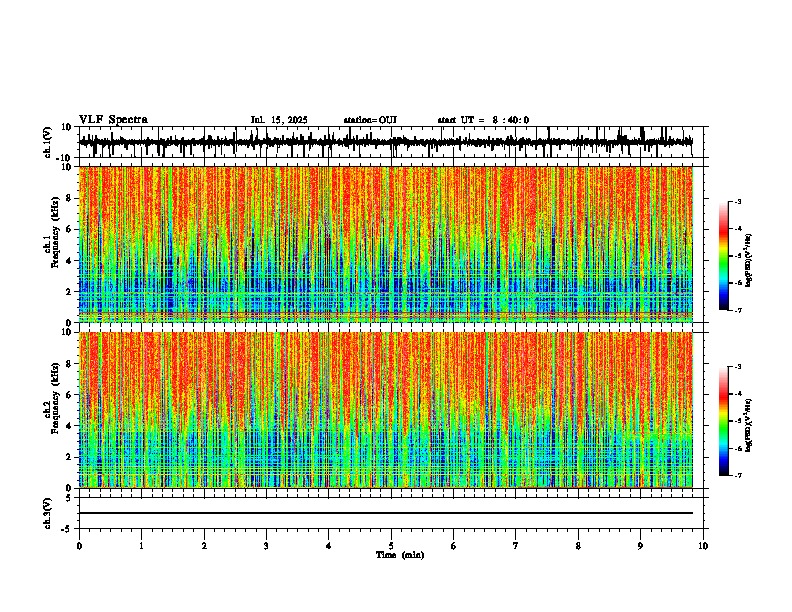Screen dimensions: 792x612
Task: Click time-axis tick label "3"
Action: pos(266,546)
